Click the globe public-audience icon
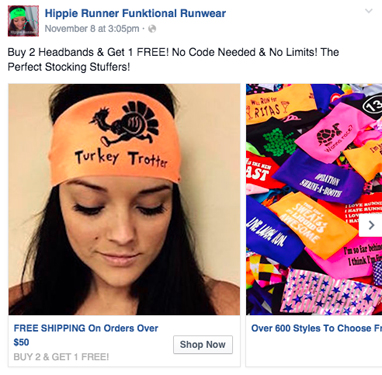 (x=152, y=29)
